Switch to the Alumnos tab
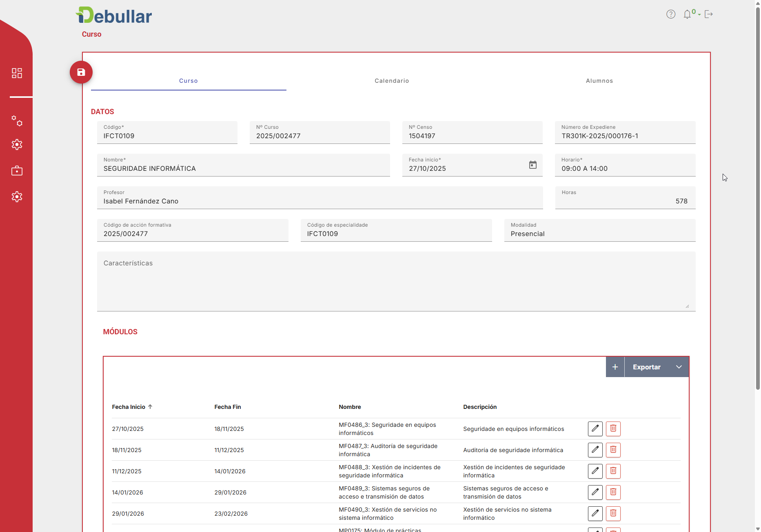The image size is (761, 532). pyautogui.click(x=599, y=81)
